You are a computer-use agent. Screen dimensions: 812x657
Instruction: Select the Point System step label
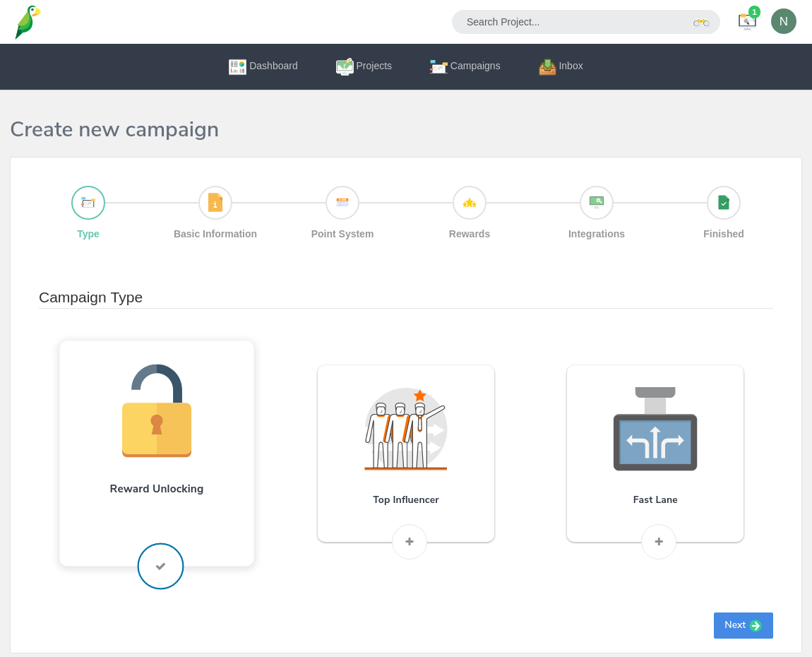click(342, 234)
